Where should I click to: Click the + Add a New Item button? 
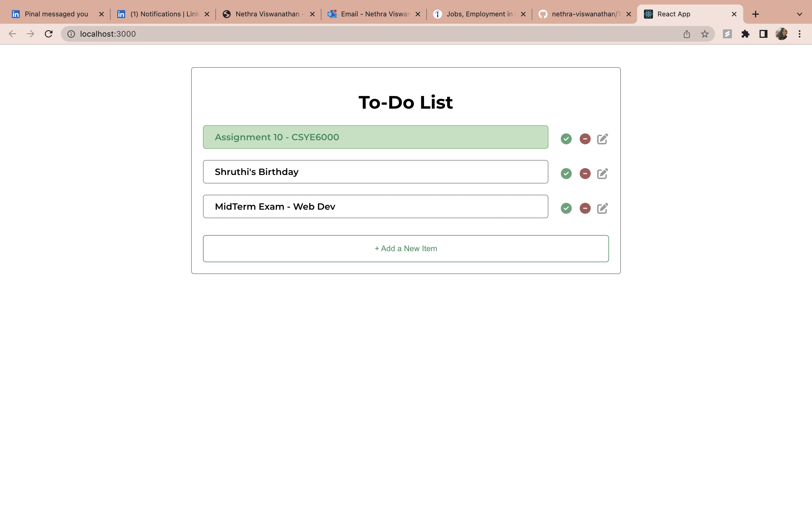pos(406,249)
